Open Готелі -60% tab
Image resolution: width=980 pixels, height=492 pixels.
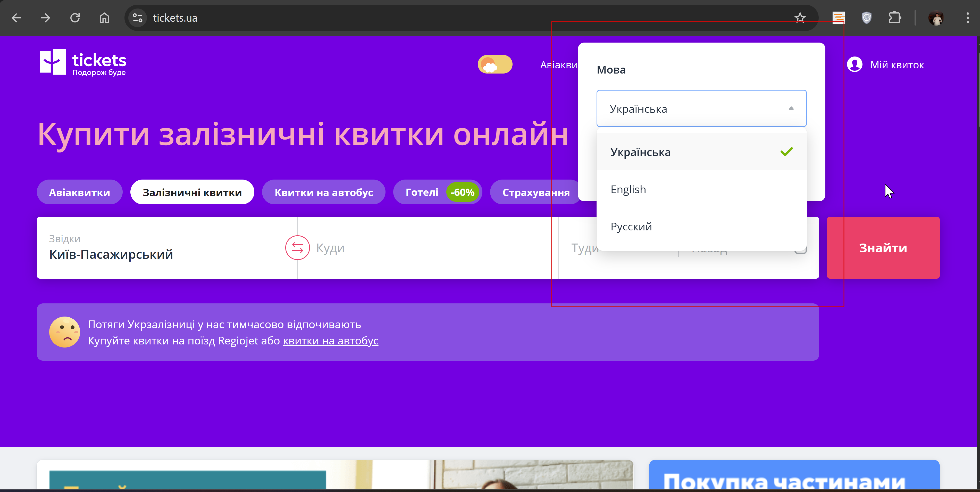(x=438, y=192)
